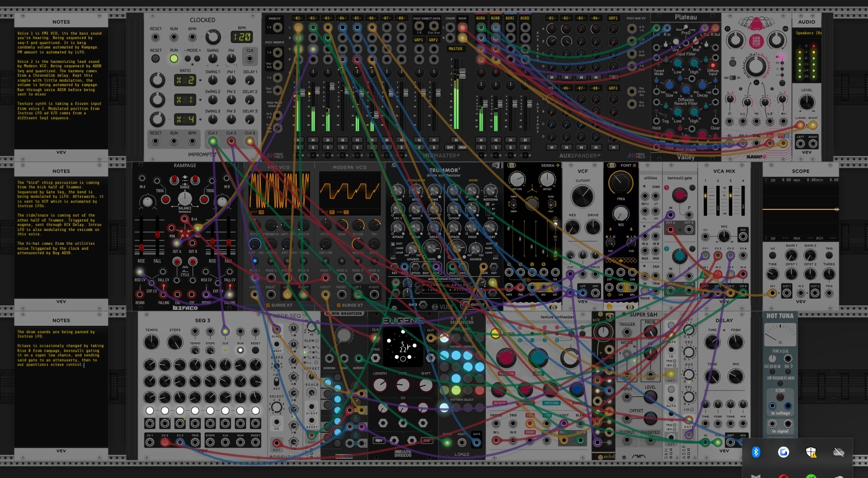Click the REV button on Eugene
This screenshot has width=868, height=478.
click(379, 441)
